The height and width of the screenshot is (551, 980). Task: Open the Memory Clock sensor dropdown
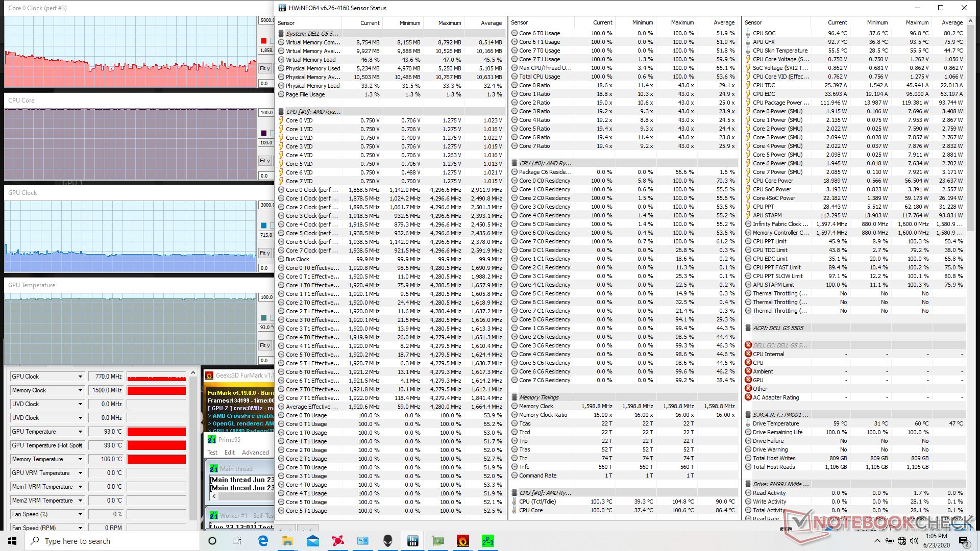tap(80, 390)
